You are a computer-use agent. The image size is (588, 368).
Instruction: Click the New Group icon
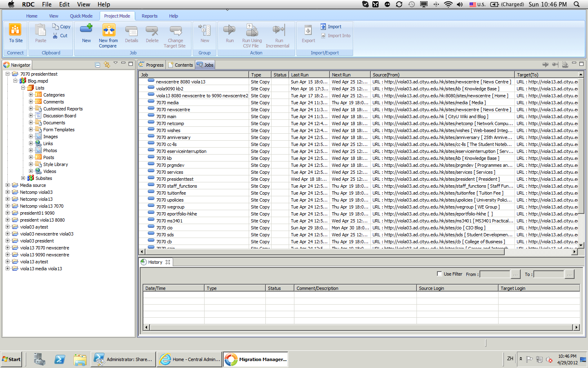coord(205,30)
